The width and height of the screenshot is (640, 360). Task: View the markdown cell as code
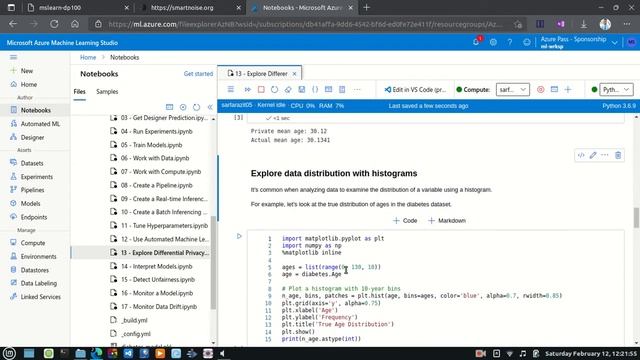pyautogui.click(x=581, y=155)
